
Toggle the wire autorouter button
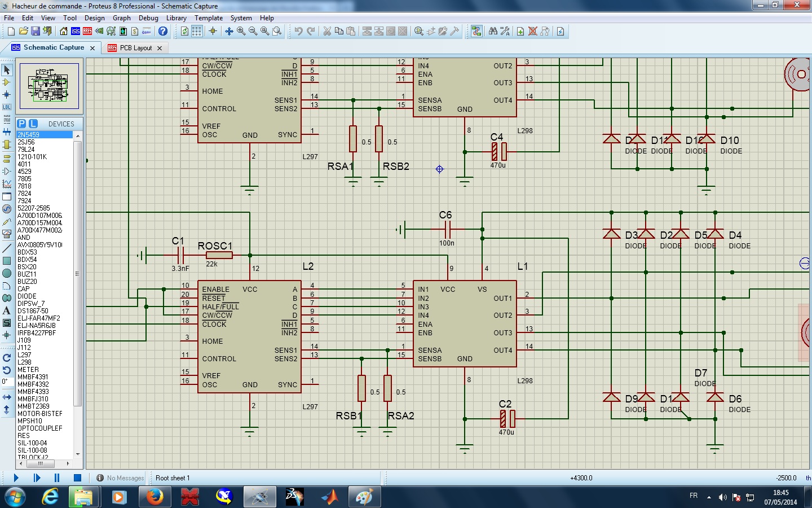476,31
